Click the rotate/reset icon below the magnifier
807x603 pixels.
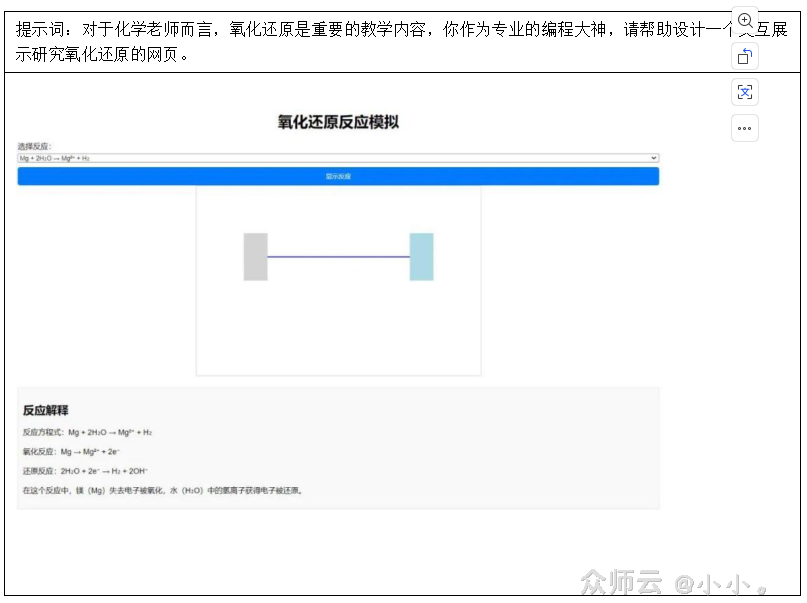(x=745, y=56)
